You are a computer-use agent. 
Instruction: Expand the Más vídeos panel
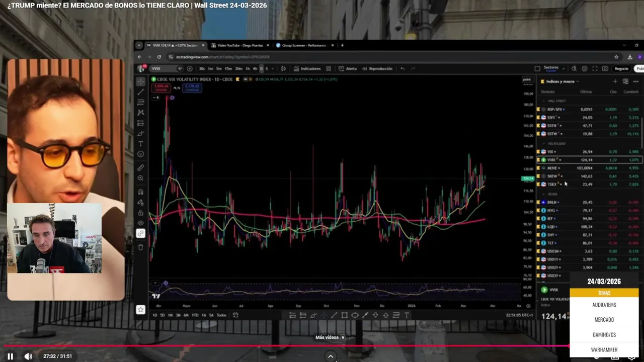tap(331, 337)
